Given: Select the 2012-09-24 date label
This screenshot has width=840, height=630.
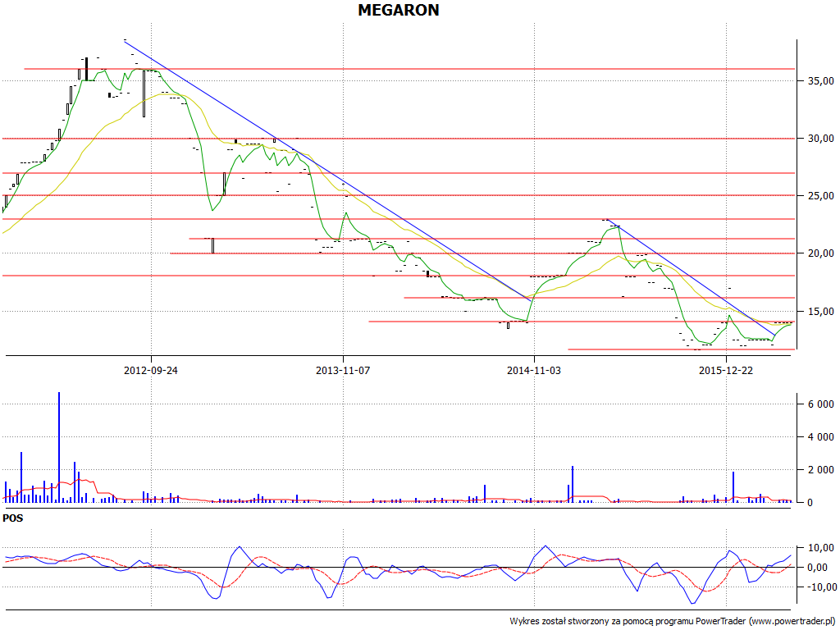Looking at the screenshot, I should click(151, 370).
